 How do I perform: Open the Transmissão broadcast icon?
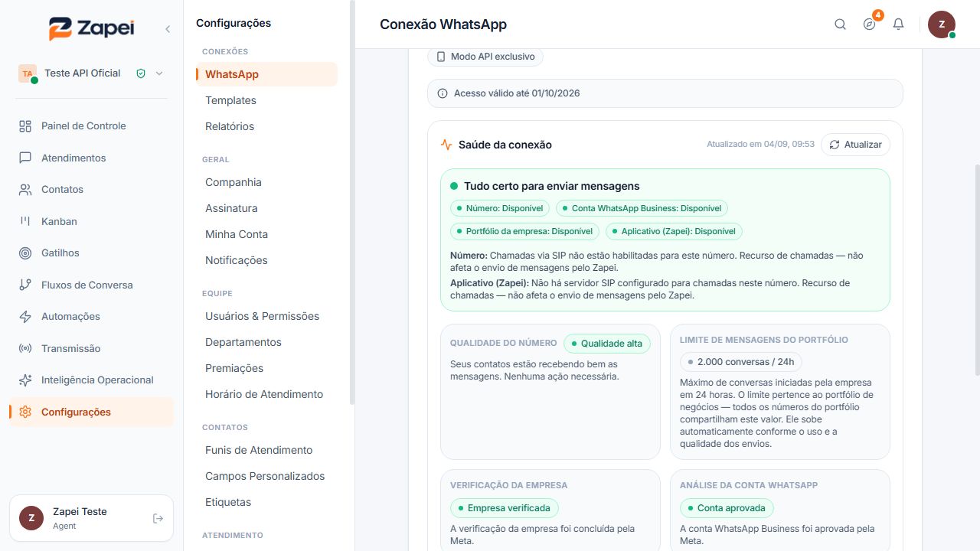[25, 348]
